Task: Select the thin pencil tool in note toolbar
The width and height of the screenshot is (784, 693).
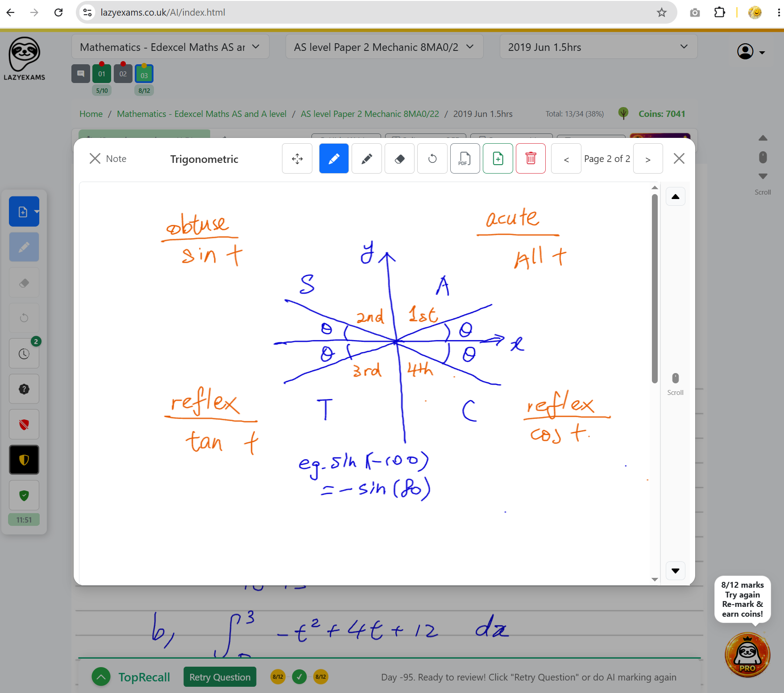Action: pos(367,158)
